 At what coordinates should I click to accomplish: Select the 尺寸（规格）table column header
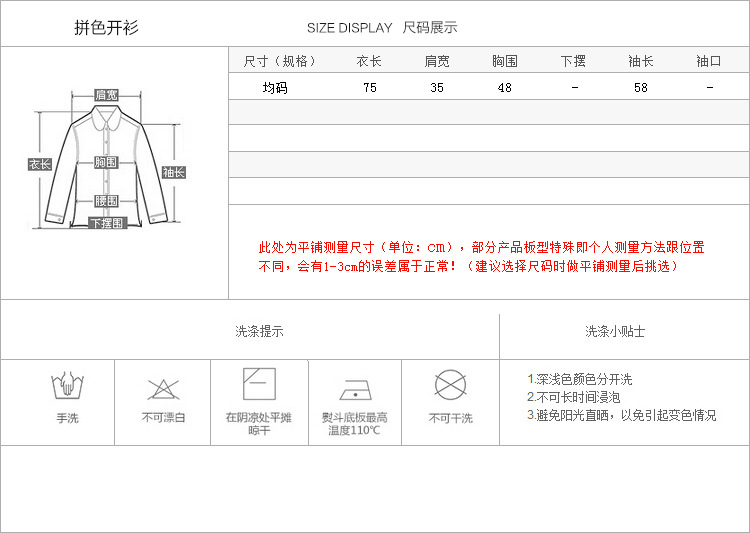coord(279,61)
